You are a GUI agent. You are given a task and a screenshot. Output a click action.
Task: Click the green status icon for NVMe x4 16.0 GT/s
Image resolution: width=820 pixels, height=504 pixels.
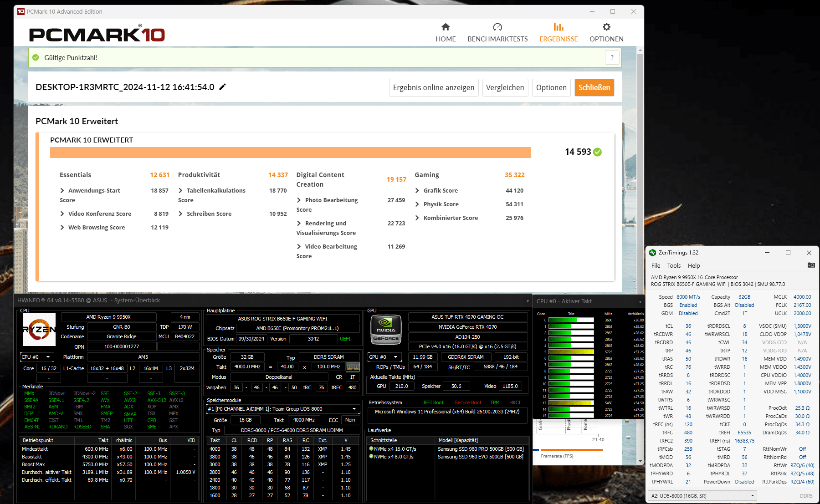tap(371, 449)
